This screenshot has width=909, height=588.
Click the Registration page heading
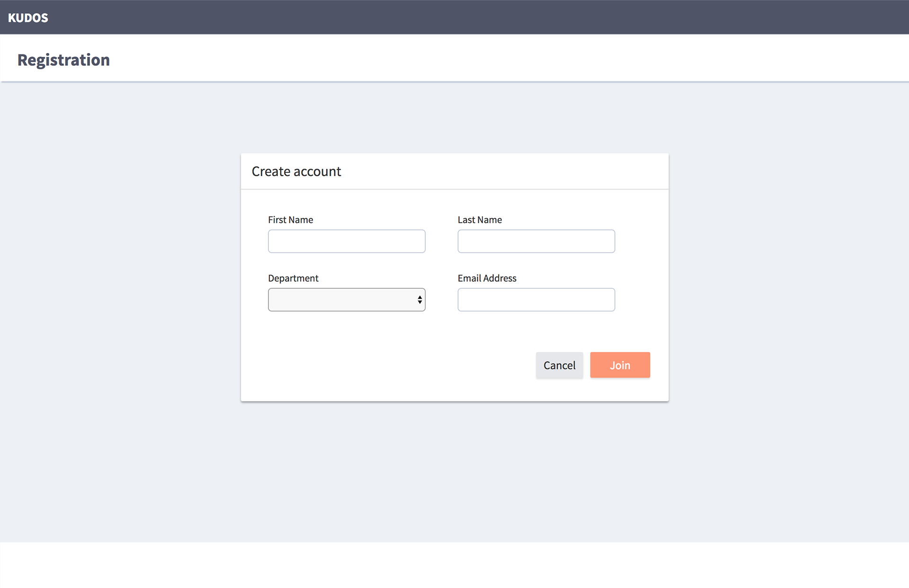click(x=63, y=60)
